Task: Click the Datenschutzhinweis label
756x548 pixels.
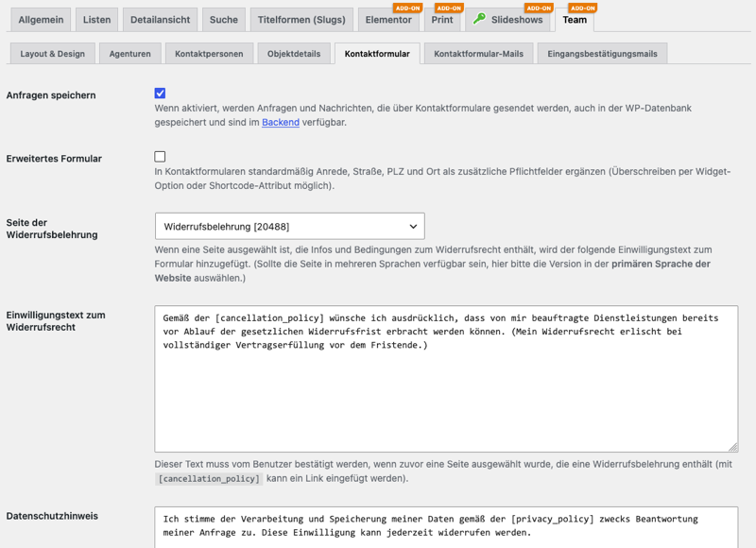Action: [x=52, y=516]
